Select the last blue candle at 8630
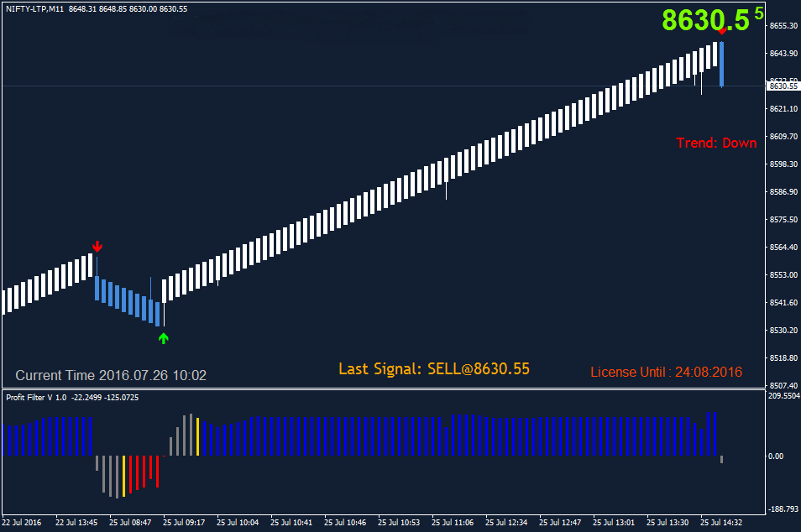The height and width of the screenshot is (532, 801). pyautogui.click(x=722, y=65)
